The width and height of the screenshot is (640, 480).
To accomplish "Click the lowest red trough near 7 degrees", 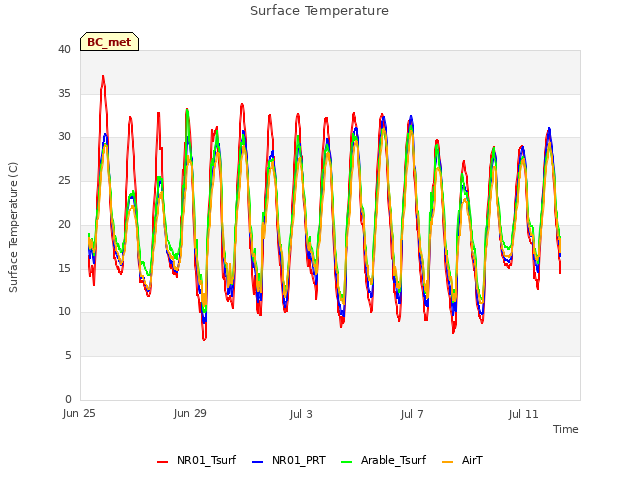I will click(x=204, y=339).
